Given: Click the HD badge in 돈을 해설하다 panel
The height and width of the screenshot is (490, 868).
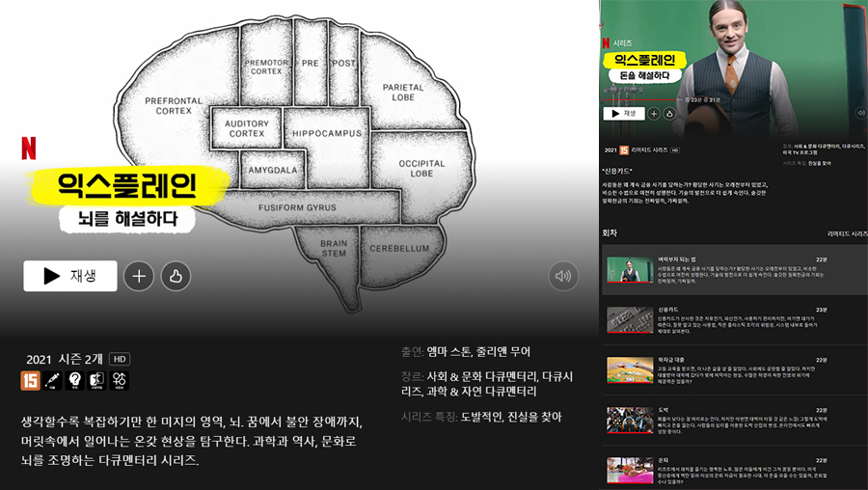Looking at the screenshot, I should [x=675, y=150].
